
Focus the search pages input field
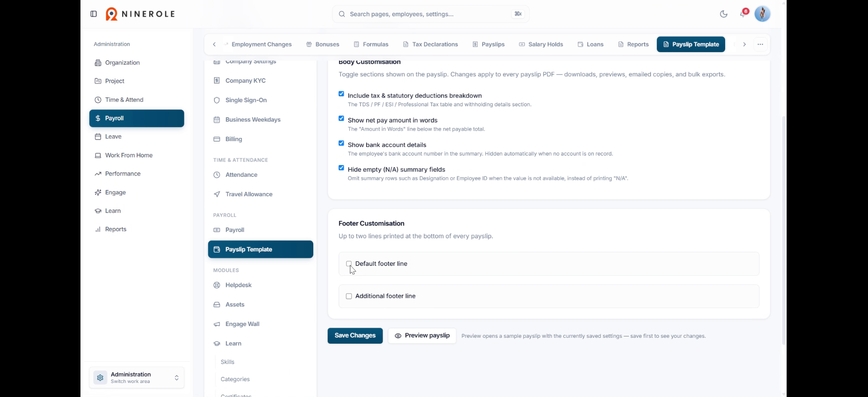click(430, 14)
